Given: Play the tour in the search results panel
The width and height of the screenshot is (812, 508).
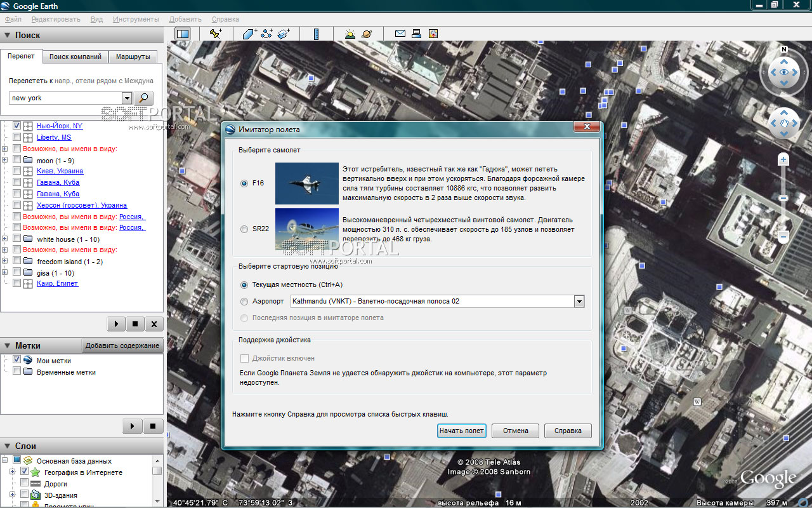Looking at the screenshot, I should (116, 324).
